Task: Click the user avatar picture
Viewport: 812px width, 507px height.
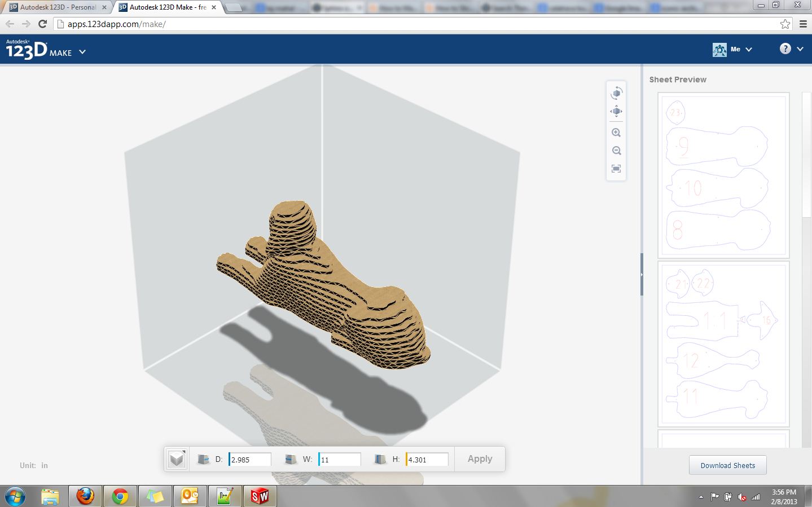Action: click(x=719, y=50)
